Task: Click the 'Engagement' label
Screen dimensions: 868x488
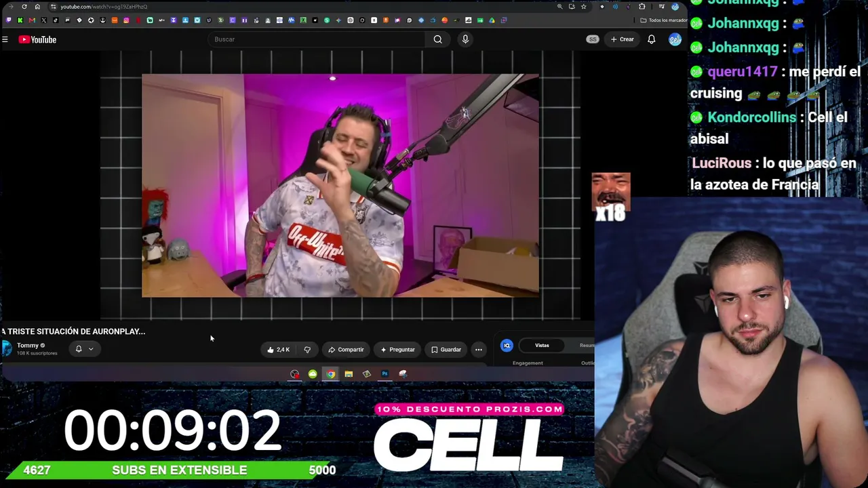Action: point(528,363)
